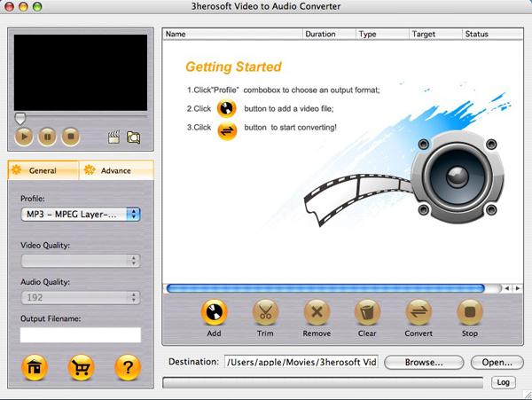The image size is (532, 400).
Task: Click the Name column header
Action: click(232, 34)
